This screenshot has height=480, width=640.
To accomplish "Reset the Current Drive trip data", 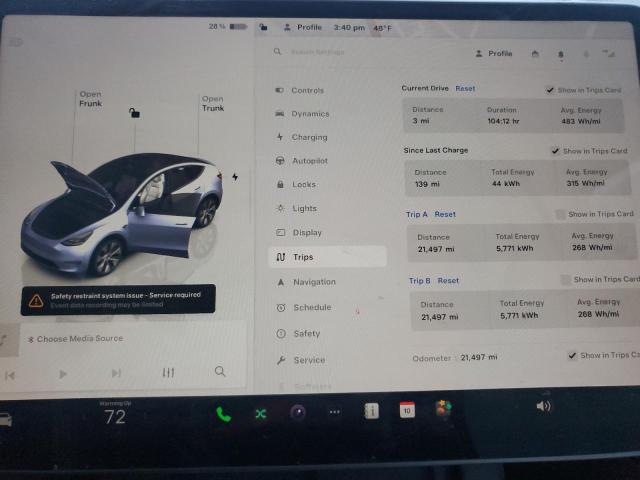I will click(465, 89).
